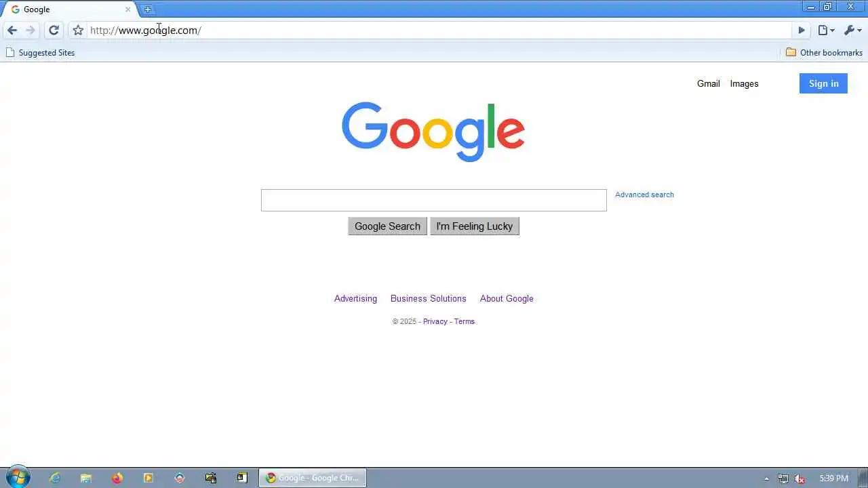Viewport: 868px width, 488px height.
Task: Open the Advertising link
Action: pos(355,298)
